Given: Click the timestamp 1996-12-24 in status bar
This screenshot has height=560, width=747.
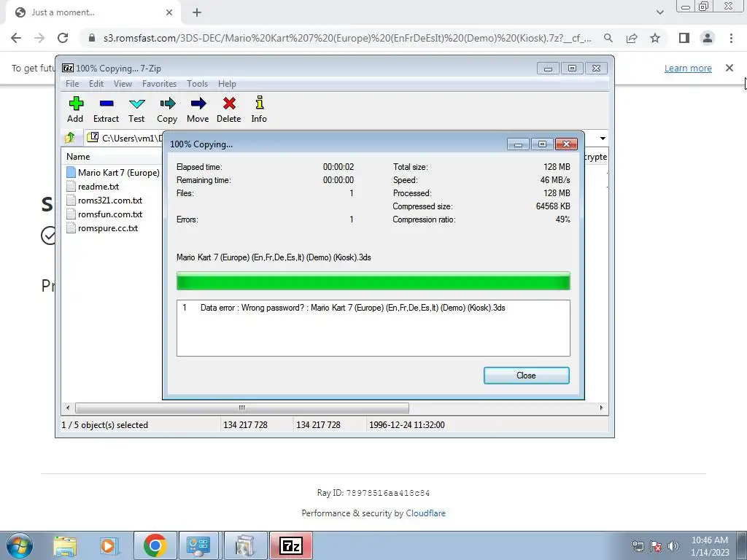Looking at the screenshot, I should pos(407,425).
